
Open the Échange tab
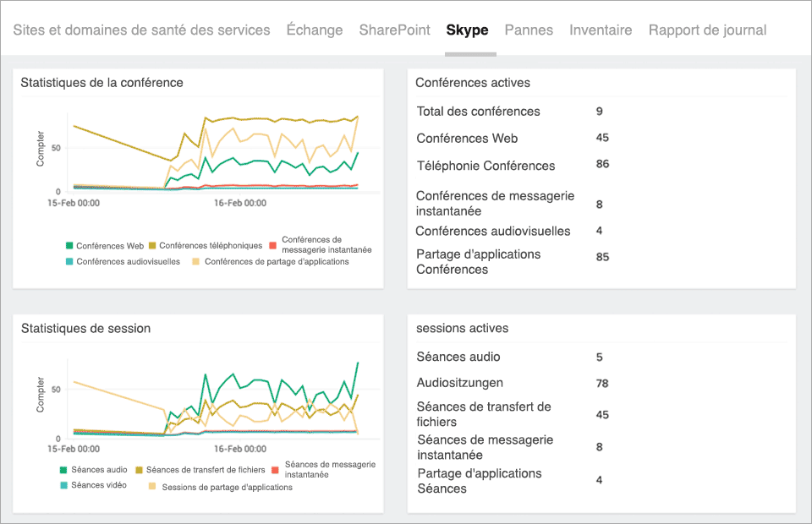pos(315,30)
